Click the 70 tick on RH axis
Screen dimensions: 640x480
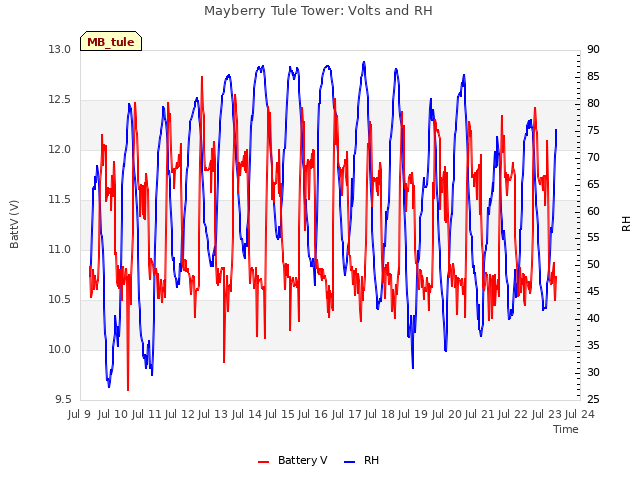593,157
